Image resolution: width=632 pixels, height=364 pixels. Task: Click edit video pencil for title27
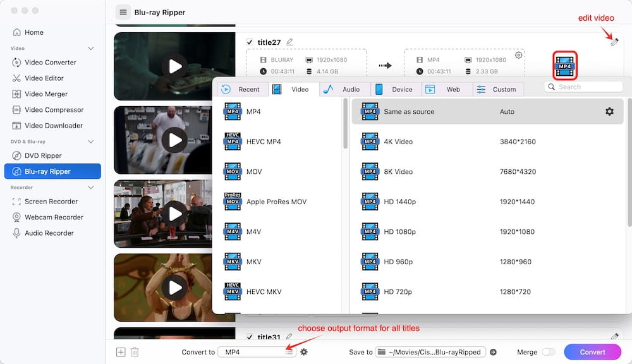point(614,42)
